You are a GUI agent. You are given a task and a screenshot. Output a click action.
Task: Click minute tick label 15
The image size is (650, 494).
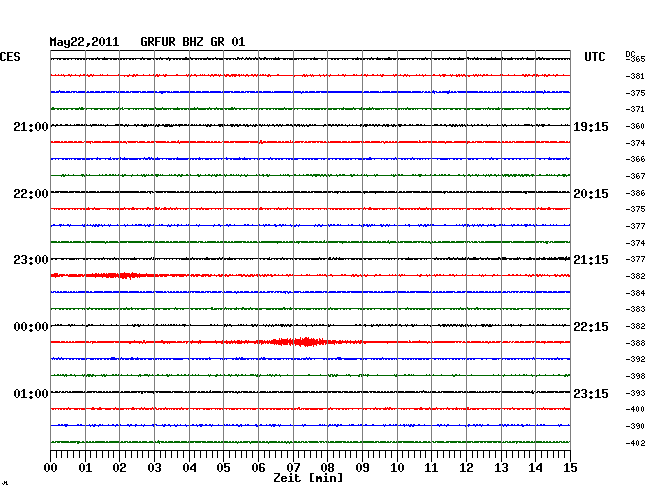click(570, 468)
